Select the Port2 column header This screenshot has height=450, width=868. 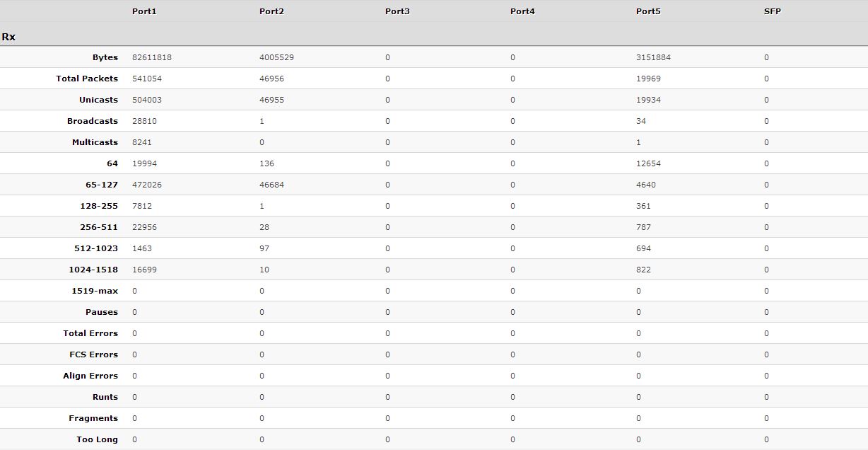(271, 11)
